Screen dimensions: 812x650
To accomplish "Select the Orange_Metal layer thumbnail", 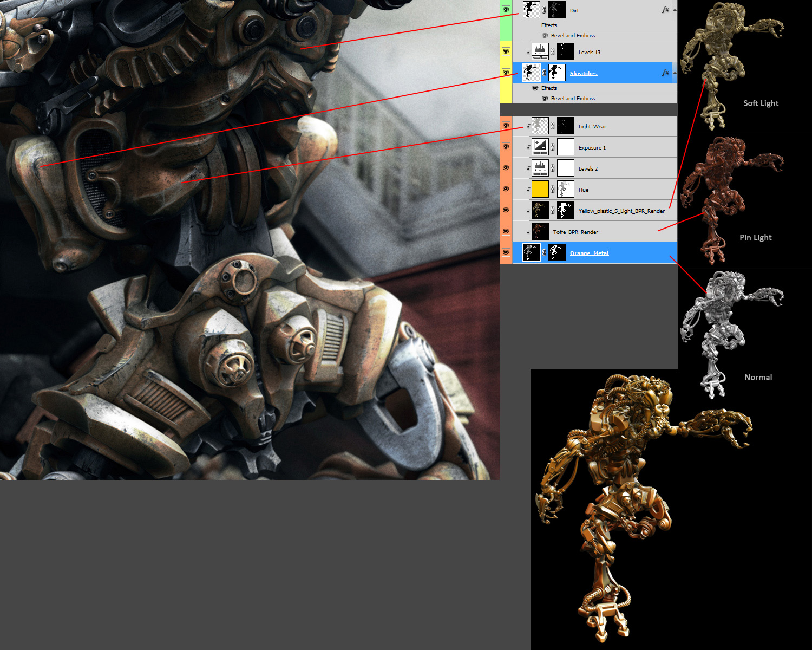I will tap(532, 252).
